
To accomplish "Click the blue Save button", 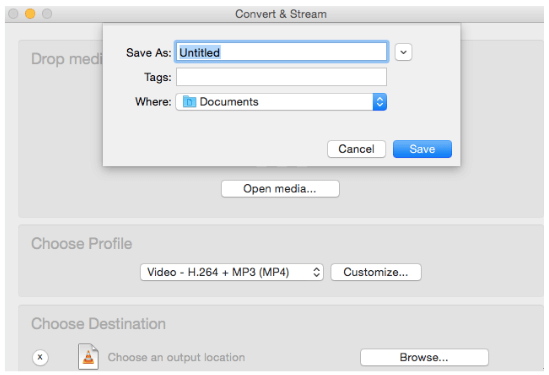I will click(422, 149).
